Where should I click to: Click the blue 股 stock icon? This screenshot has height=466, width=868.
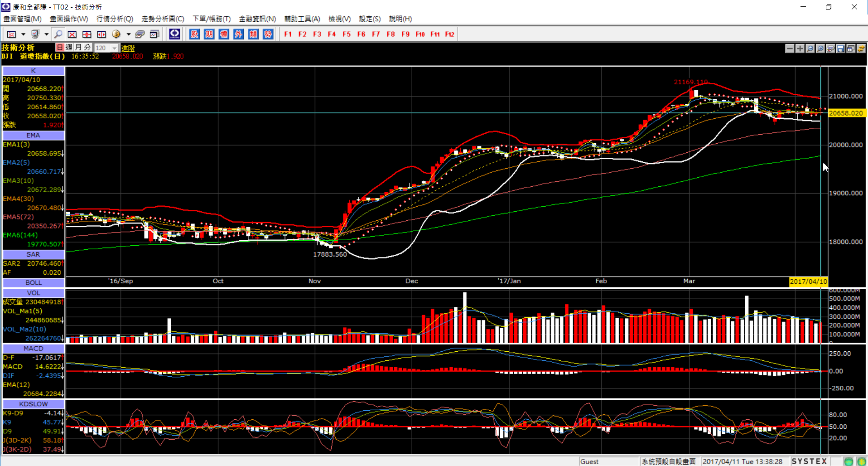point(194,34)
